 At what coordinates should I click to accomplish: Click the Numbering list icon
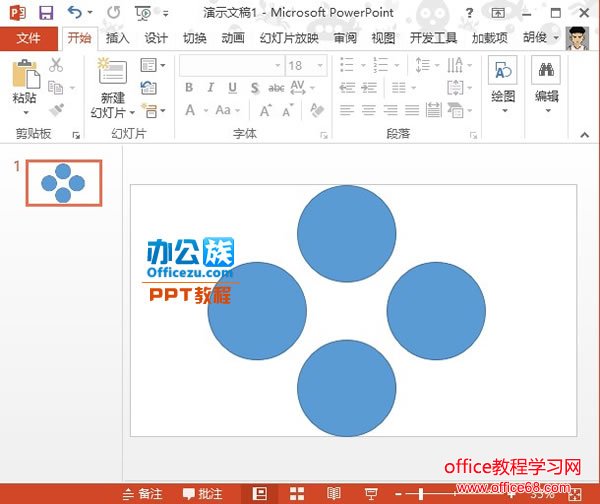pos(380,65)
